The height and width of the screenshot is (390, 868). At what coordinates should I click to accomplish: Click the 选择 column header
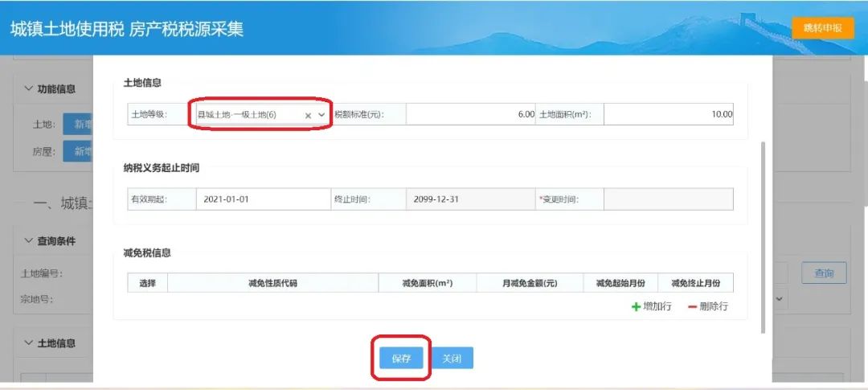(147, 283)
